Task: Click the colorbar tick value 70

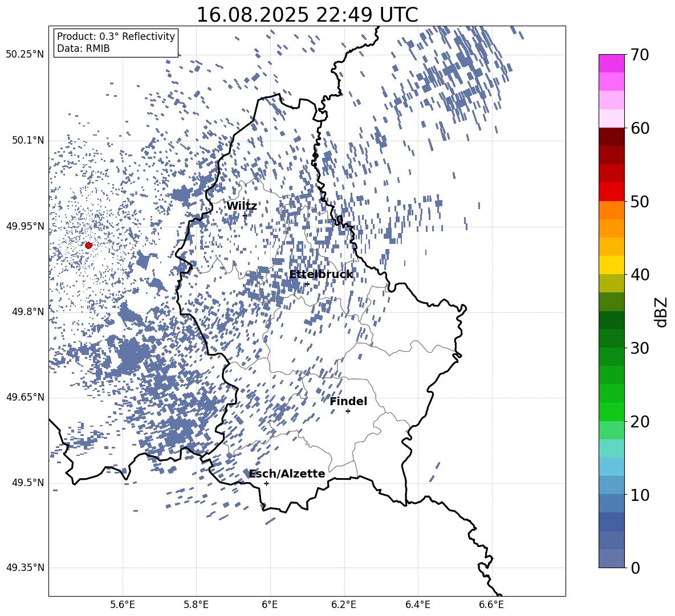Action: click(x=640, y=55)
